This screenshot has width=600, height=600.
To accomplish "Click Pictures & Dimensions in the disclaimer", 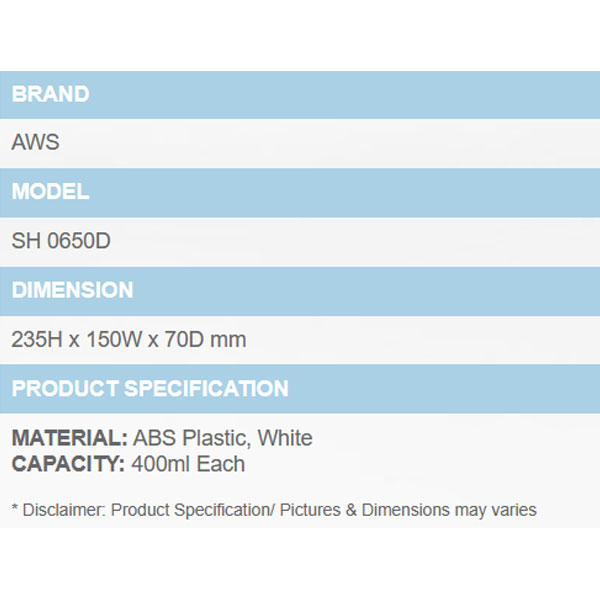I will click(362, 510).
